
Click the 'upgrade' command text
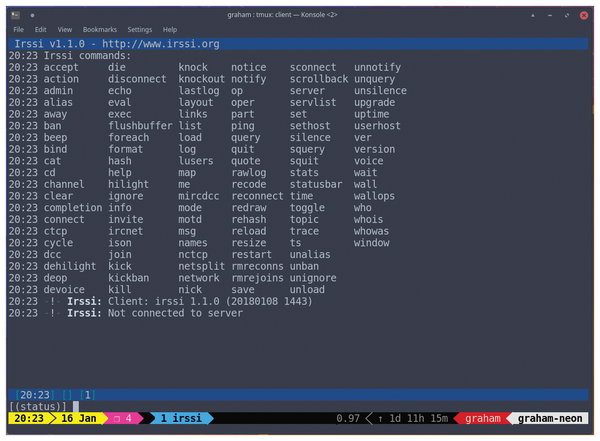tap(374, 102)
